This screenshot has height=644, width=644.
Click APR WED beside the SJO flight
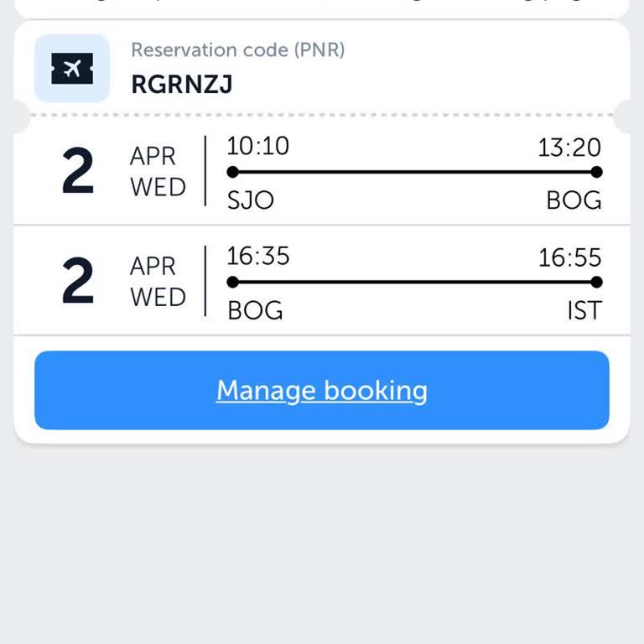click(x=158, y=172)
